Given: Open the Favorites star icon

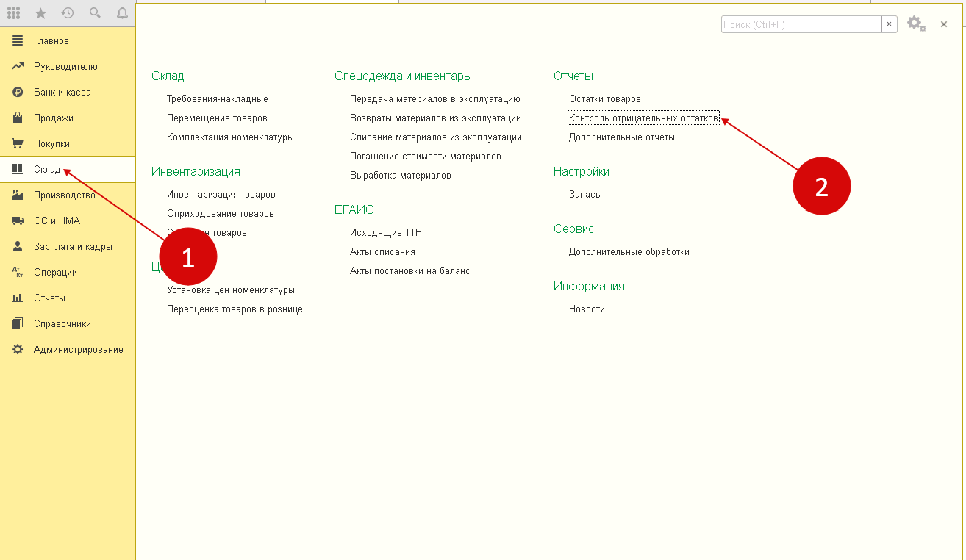Looking at the screenshot, I should [40, 13].
